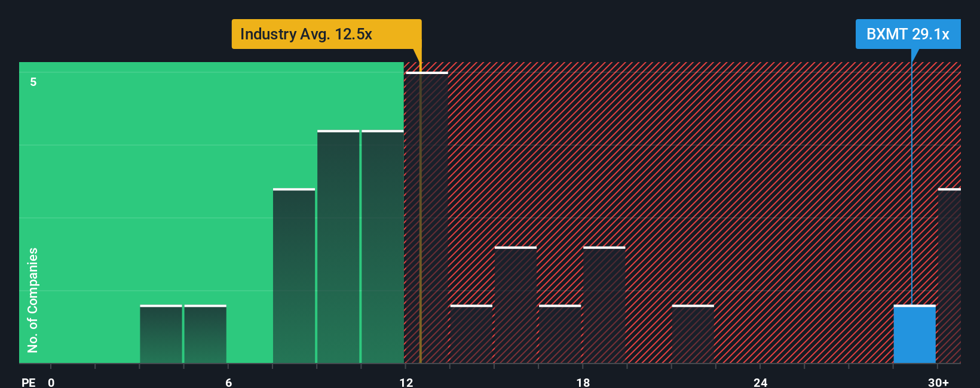Image resolution: width=980 pixels, height=388 pixels.
Task: Click the No. of Companies axis title
Action: 33,300
